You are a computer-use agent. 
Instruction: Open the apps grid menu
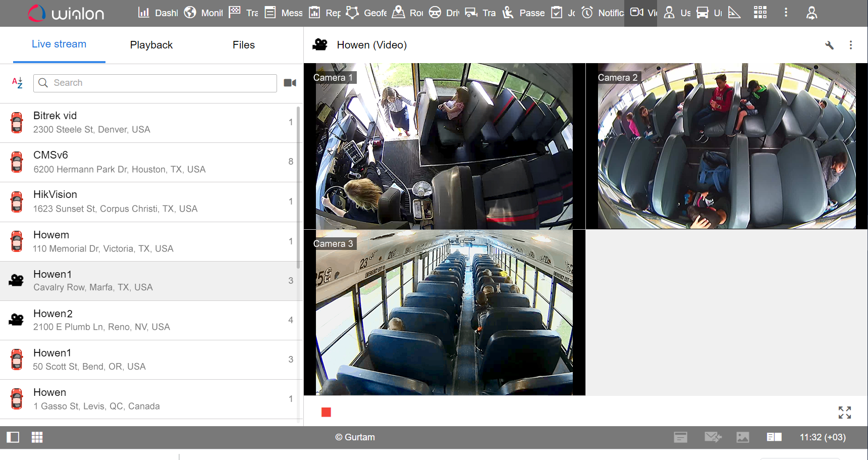pyautogui.click(x=760, y=12)
